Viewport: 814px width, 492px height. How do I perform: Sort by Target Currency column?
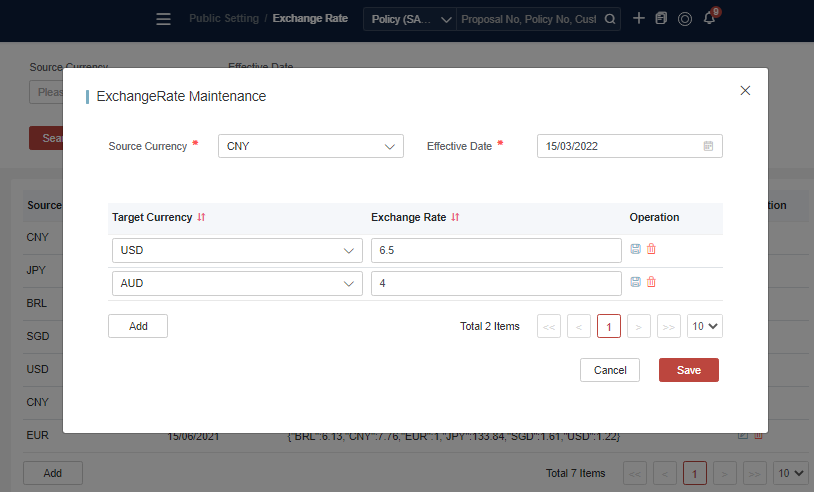(201, 217)
